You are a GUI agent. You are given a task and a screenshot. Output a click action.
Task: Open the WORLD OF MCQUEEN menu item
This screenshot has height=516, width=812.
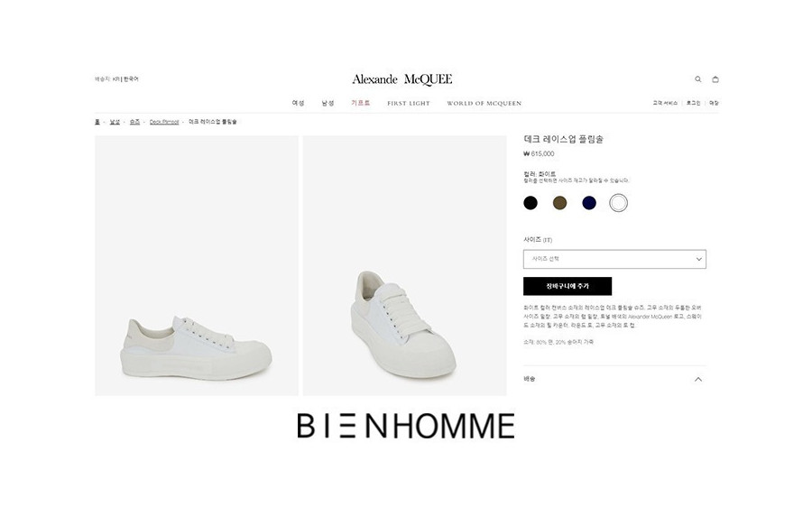pos(484,104)
